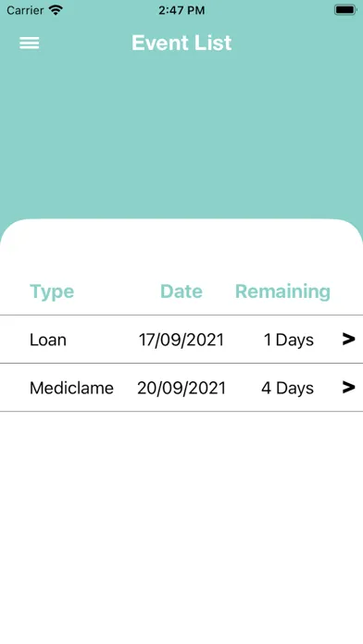Tap the Type column header
The height and width of the screenshot is (644, 363).
click(x=52, y=292)
